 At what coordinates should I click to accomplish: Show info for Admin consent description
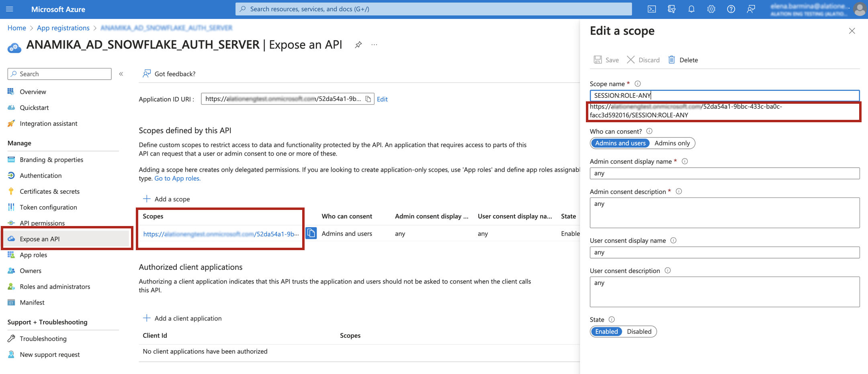click(x=679, y=191)
